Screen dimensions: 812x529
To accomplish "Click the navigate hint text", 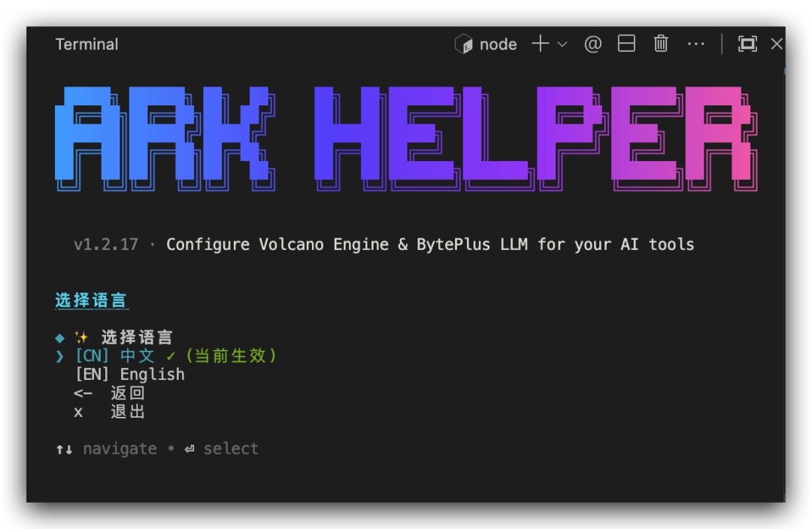I will pyautogui.click(x=120, y=448).
